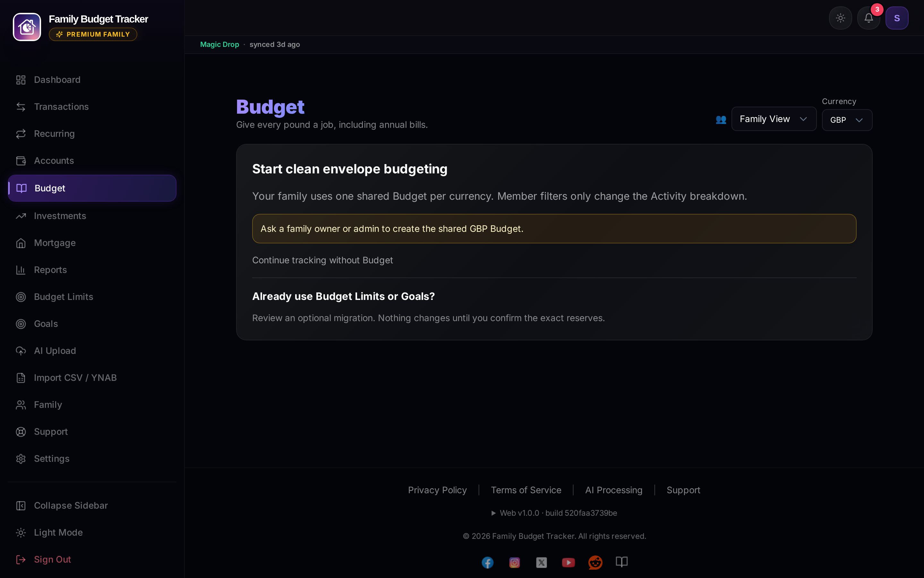Click Already use Budget Limits or Goals heading
924x578 pixels.
click(x=343, y=296)
